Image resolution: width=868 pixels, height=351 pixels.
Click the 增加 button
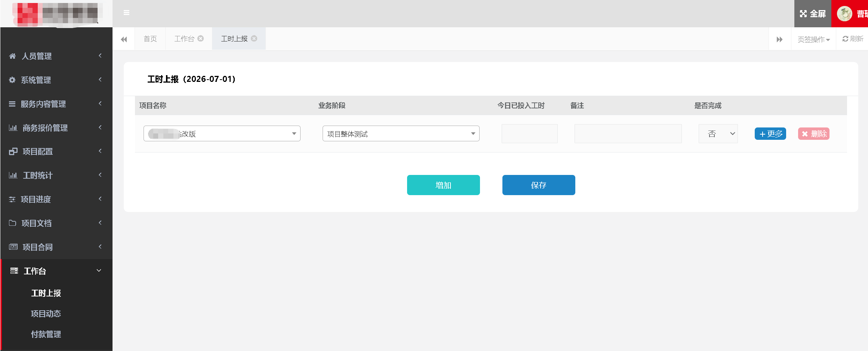tap(443, 185)
